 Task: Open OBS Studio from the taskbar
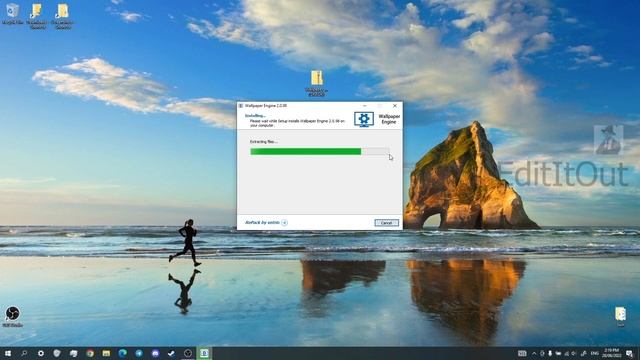pos(188,353)
